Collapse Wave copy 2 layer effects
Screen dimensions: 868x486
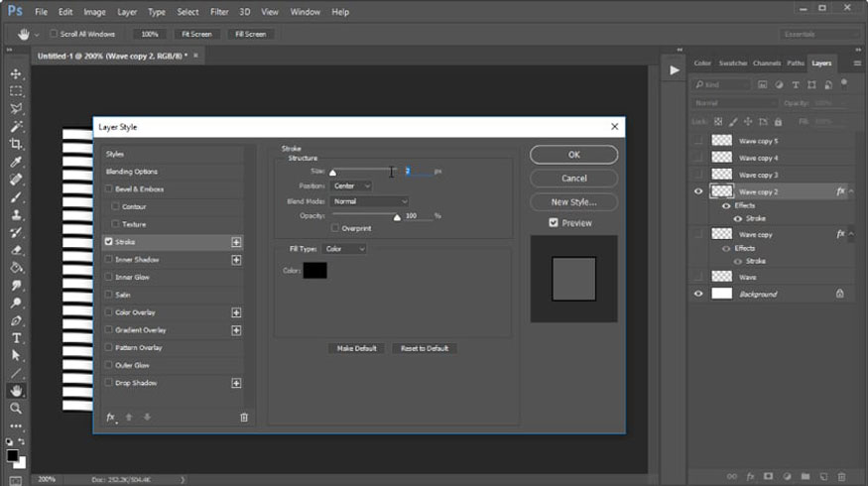tap(851, 191)
